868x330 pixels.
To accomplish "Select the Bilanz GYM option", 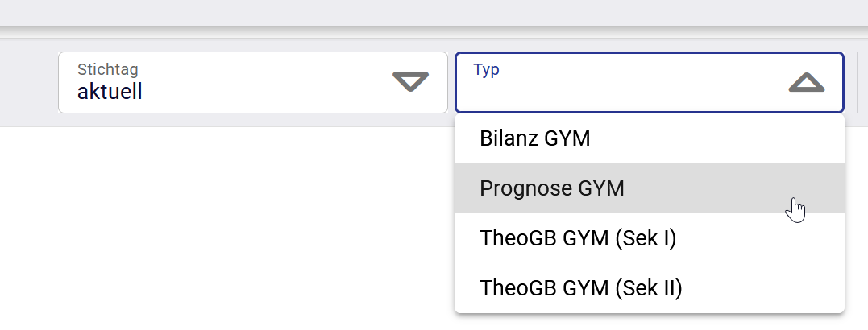I will tap(535, 138).
